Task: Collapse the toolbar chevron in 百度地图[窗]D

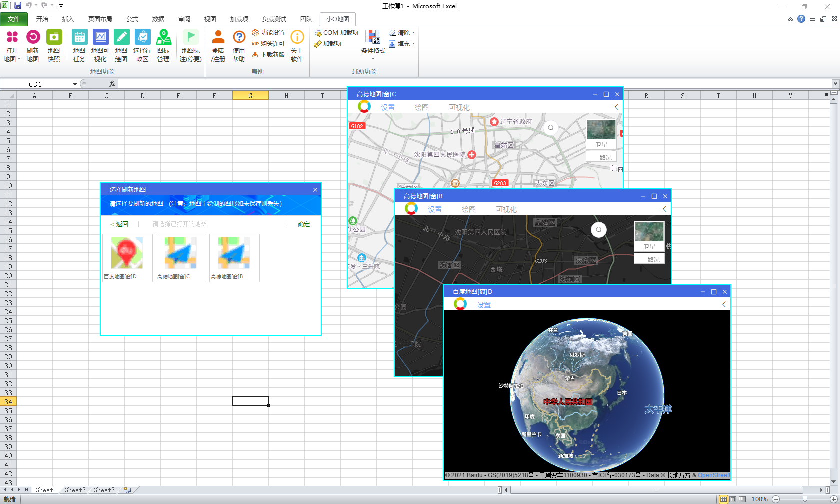Action: tap(724, 304)
